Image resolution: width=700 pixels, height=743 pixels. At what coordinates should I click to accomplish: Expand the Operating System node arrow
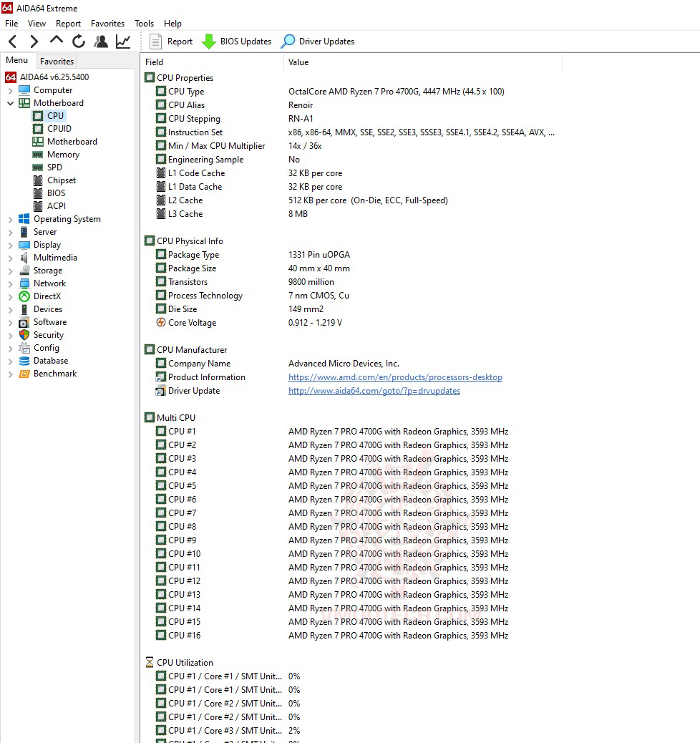(x=11, y=220)
